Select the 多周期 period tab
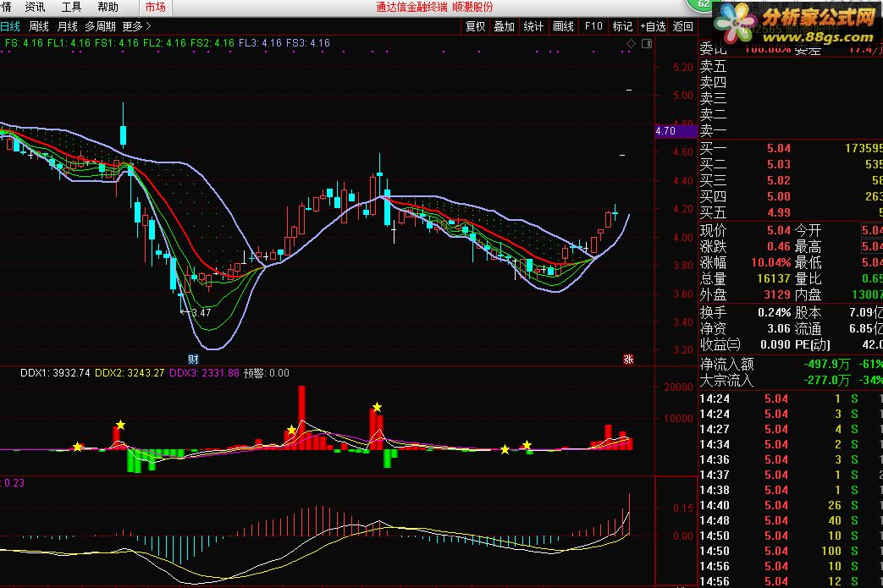The width and height of the screenshot is (883, 588). click(x=100, y=26)
